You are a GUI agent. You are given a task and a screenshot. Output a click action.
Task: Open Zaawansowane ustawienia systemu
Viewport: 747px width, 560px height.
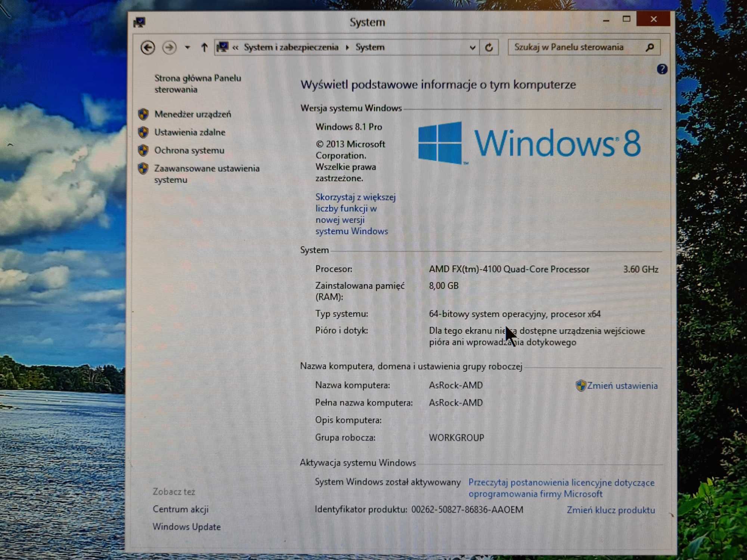(207, 174)
